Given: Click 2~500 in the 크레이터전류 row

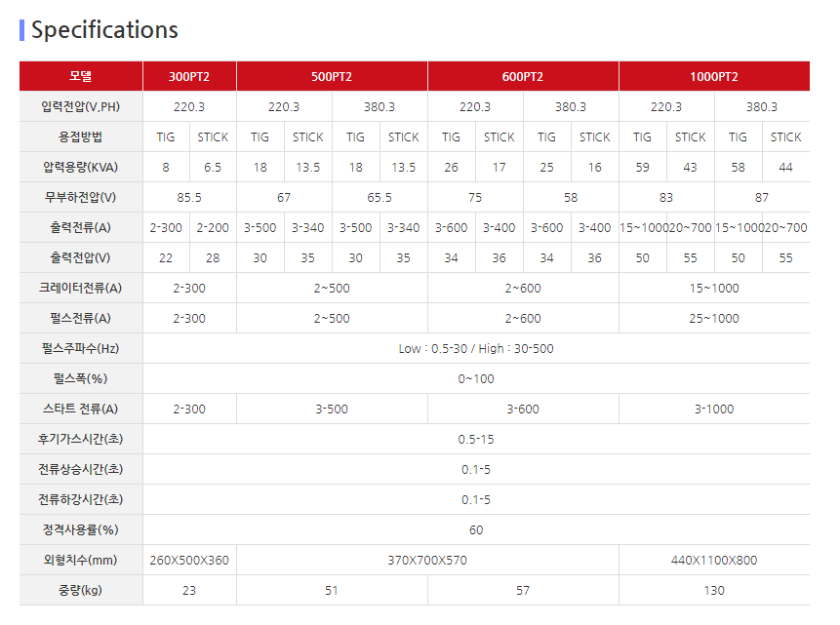Looking at the screenshot, I should (x=332, y=289).
